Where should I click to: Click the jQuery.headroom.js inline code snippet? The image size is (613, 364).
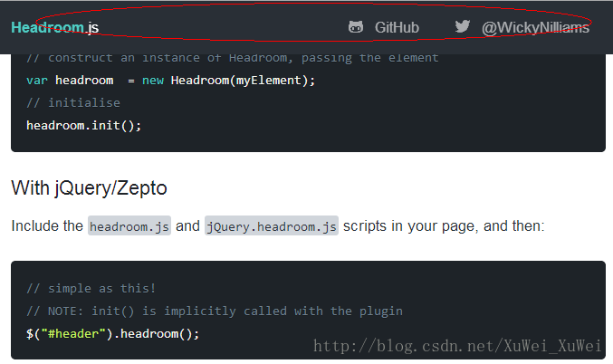pyautogui.click(x=272, y=225)
